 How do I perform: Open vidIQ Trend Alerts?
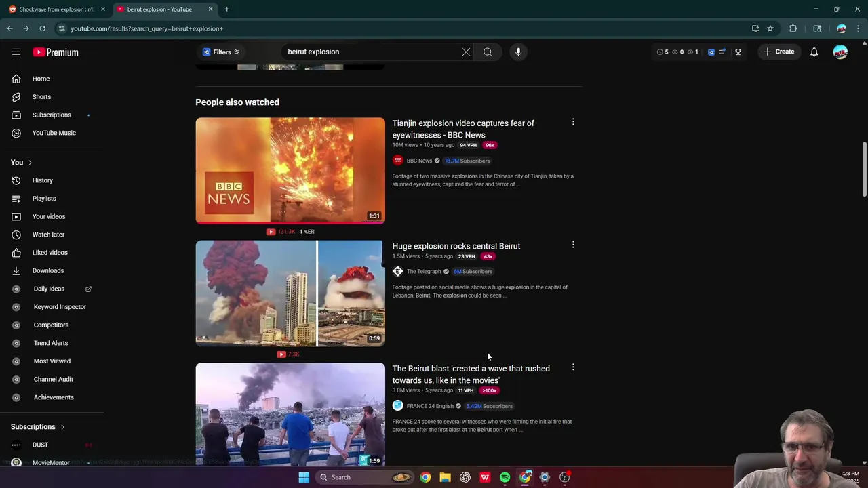(52, 343)
